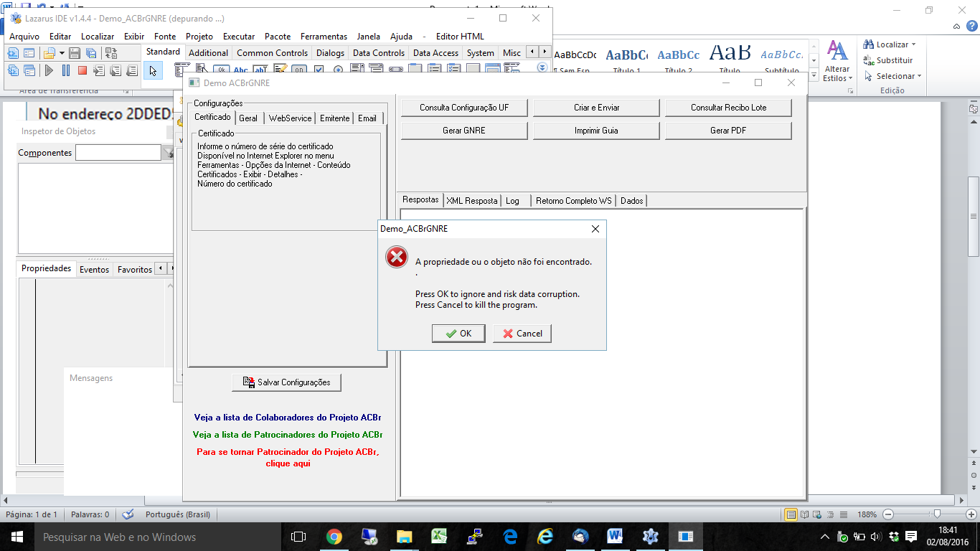Open the XML Resposta tab
Viewport: 980px width, 551px height.
pos(471,201)
